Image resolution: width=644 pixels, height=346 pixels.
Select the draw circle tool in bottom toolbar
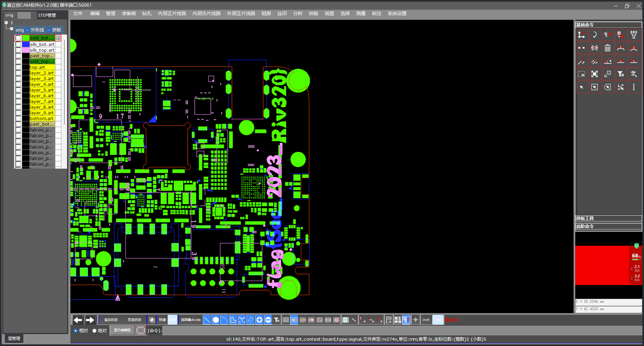pyautogui.click(x=215, y=320)
